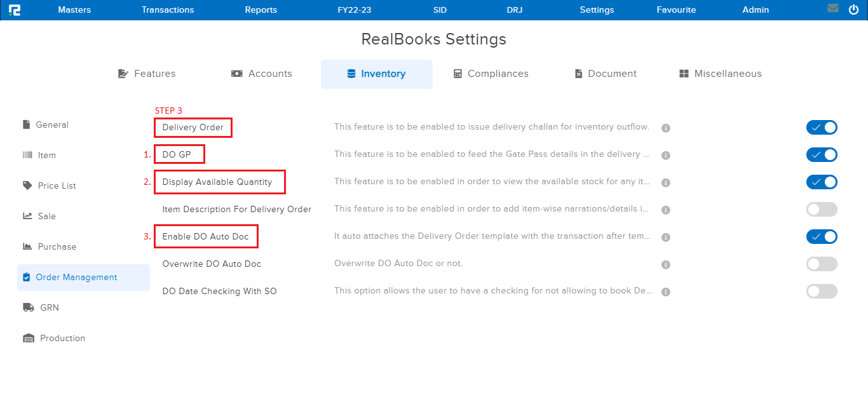The width and height of the screenshot is (868, 397).
Task: Enable DO Date Checking With SO
Action: coord(822,291)
